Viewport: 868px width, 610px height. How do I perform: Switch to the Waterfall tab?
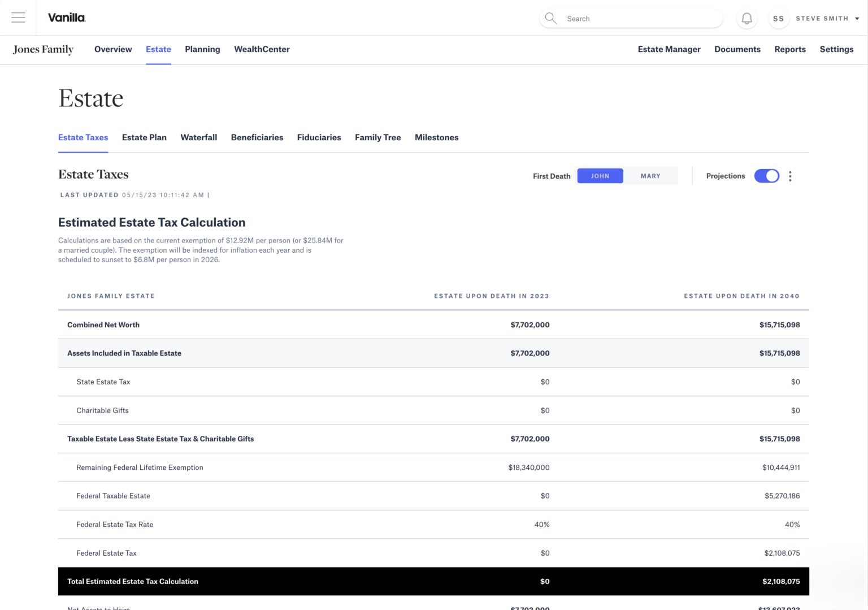198,137
